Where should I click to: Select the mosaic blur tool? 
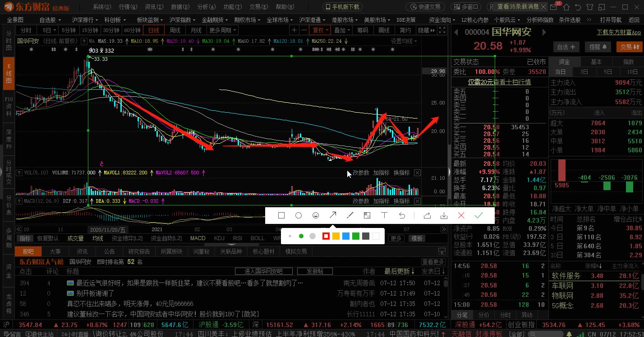point(367,215)
